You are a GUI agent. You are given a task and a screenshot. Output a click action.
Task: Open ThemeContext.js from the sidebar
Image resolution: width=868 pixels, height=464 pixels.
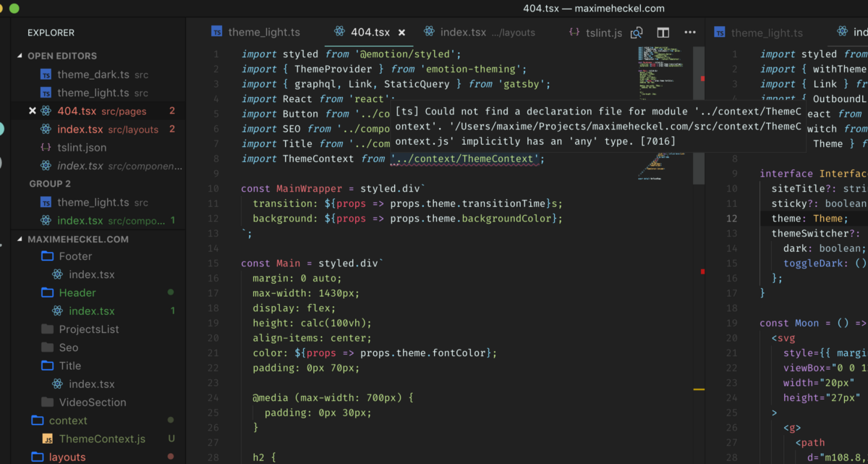(103, 439)
